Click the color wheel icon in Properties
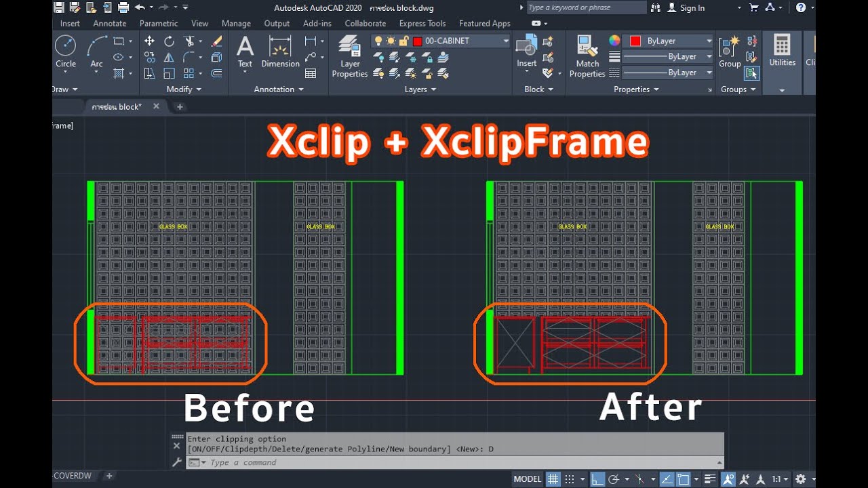This screenshot has width=868, height=488. click(614, 41)
